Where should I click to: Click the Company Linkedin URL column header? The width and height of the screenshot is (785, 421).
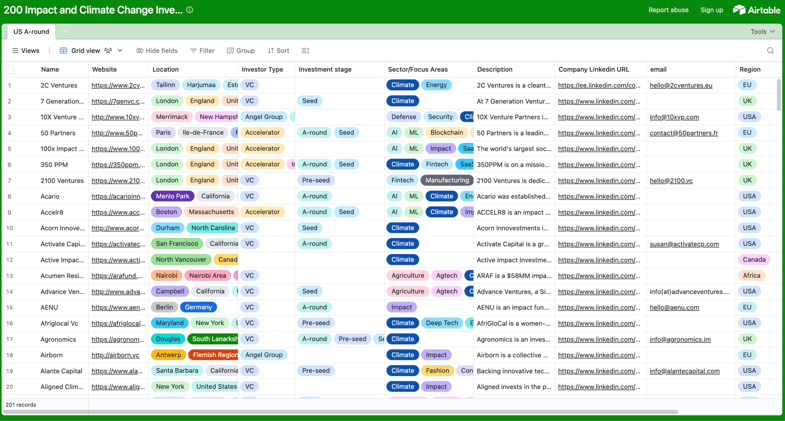[x=593, y=70]
